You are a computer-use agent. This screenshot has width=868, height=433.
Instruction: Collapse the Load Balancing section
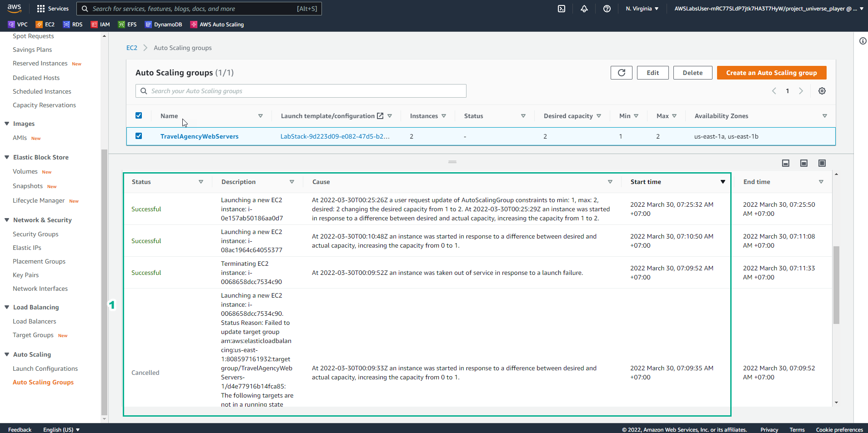click(7, 307)
